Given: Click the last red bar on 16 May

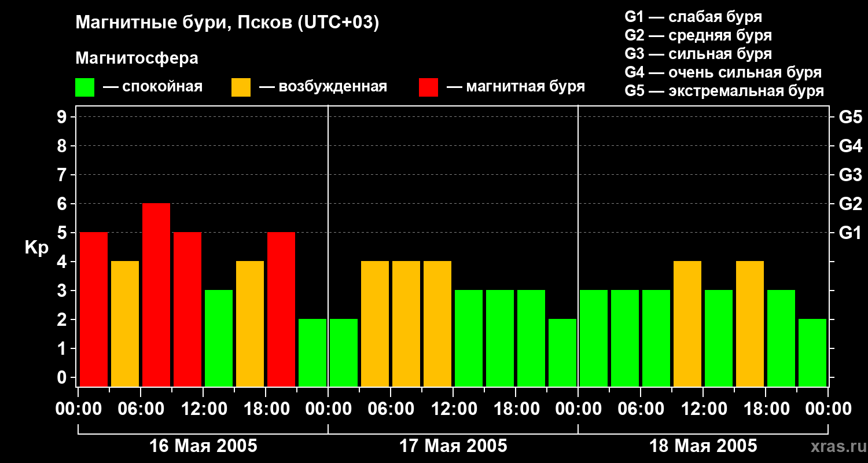Looking at the screenshot, I should tap(281, 308).
